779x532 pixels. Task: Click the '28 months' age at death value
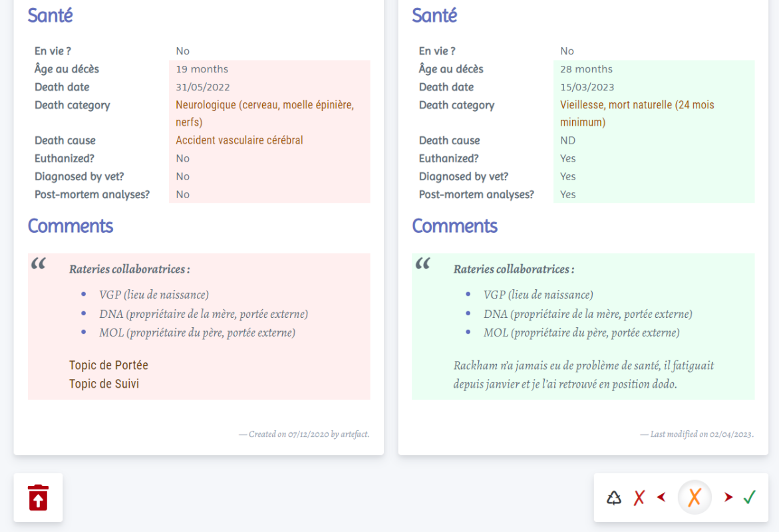586,69
